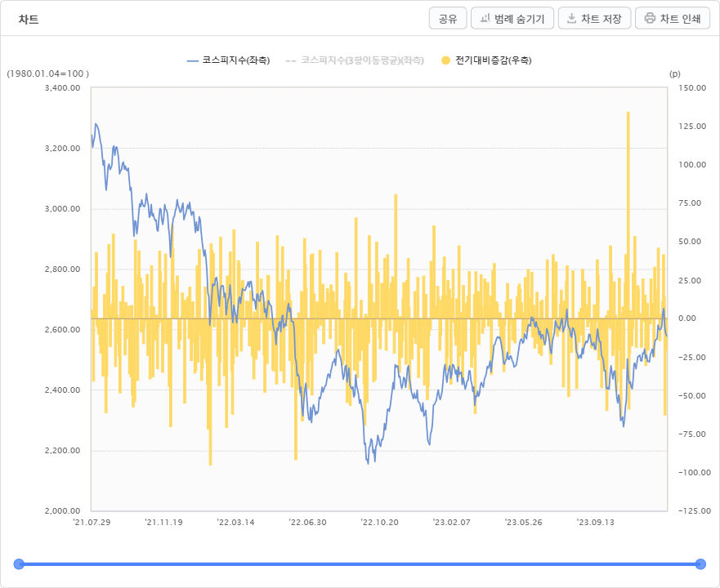The height and width of the screenshot is (588, 720).
Task: Click the '23.05.26 x-axis date label
Action: point(524,523)
